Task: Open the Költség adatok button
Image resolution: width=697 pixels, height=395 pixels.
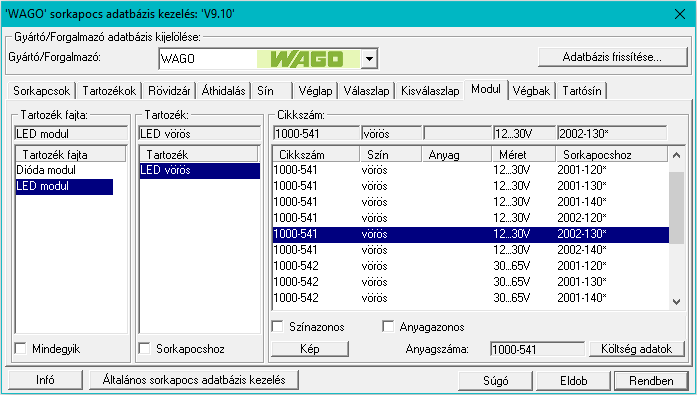Action: click(636, 349)
